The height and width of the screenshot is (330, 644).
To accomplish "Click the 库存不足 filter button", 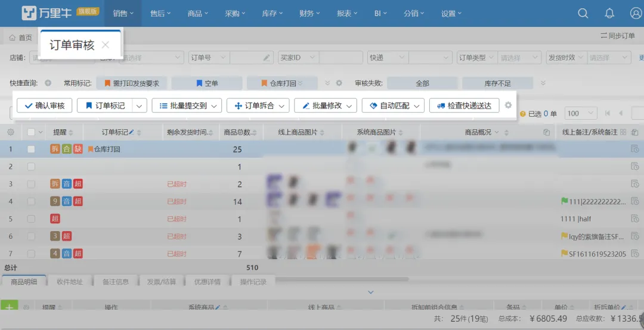I will [498, 83].
